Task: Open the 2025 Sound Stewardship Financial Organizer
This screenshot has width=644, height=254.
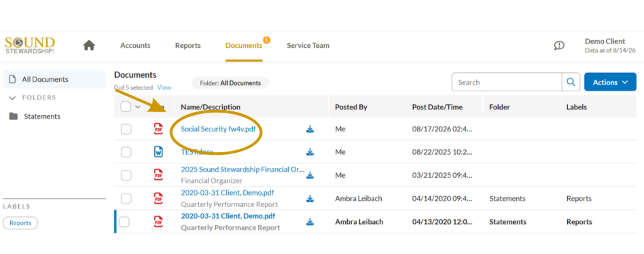Action: 243,170
